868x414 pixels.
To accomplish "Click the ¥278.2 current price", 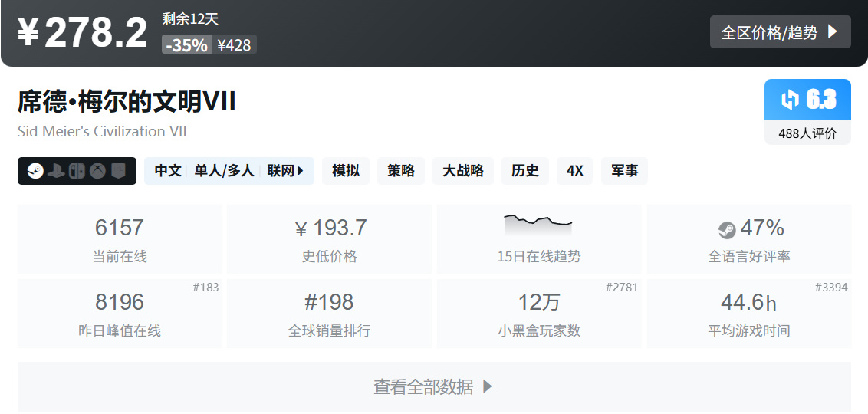I will [x=83, y=32].
